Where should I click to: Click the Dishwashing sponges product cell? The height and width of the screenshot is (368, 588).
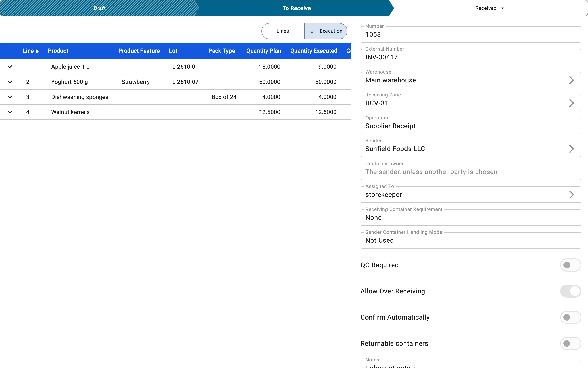coord(80,97)
